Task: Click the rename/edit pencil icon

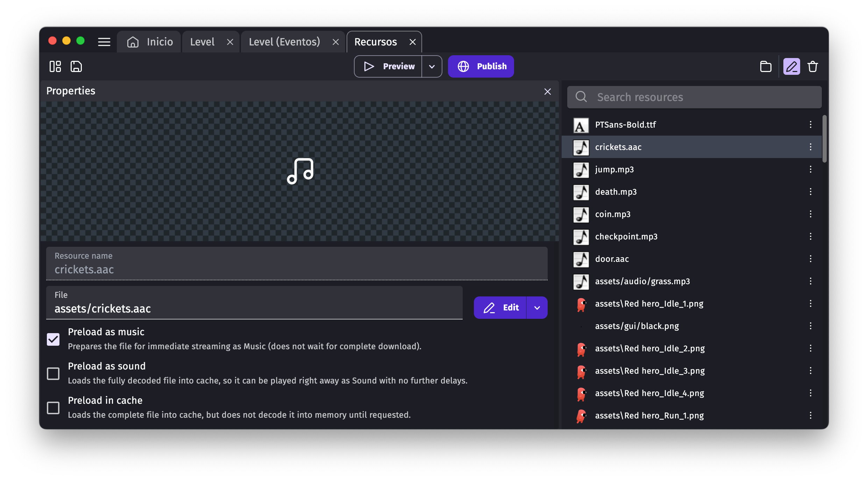Action: pyautogui.click(x=791, y=66)
